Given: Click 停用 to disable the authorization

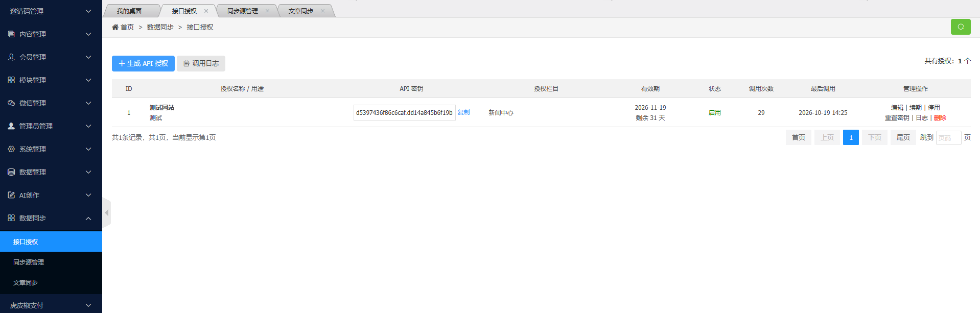Looking at the screenshot, I should point(934,107).
